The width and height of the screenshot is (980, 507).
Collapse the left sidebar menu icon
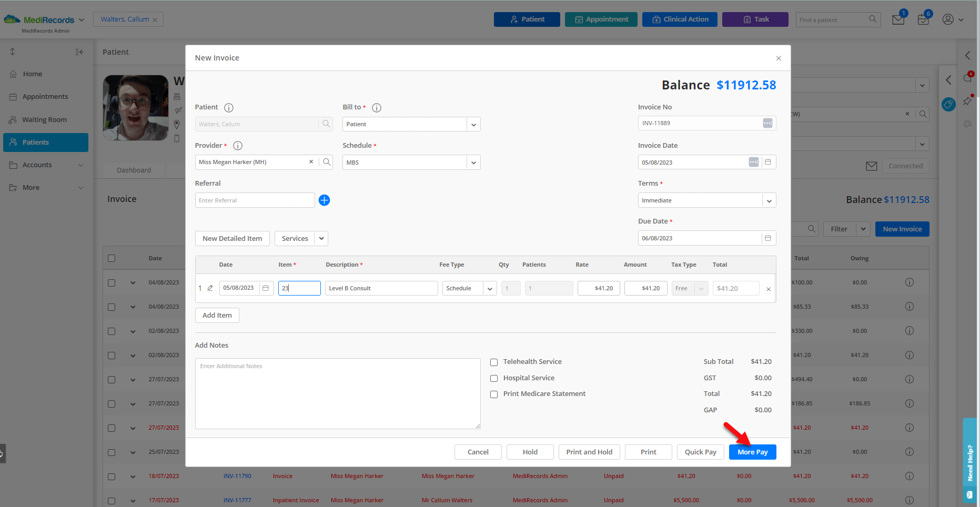click(x=79, y=52)
